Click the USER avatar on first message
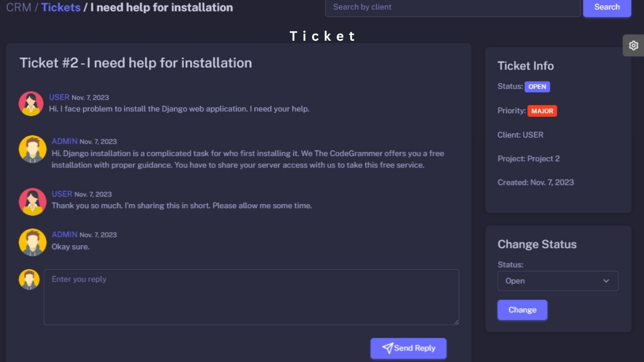Screen dimensions: 644x362 pyautogui.click(x=31, y=103)
